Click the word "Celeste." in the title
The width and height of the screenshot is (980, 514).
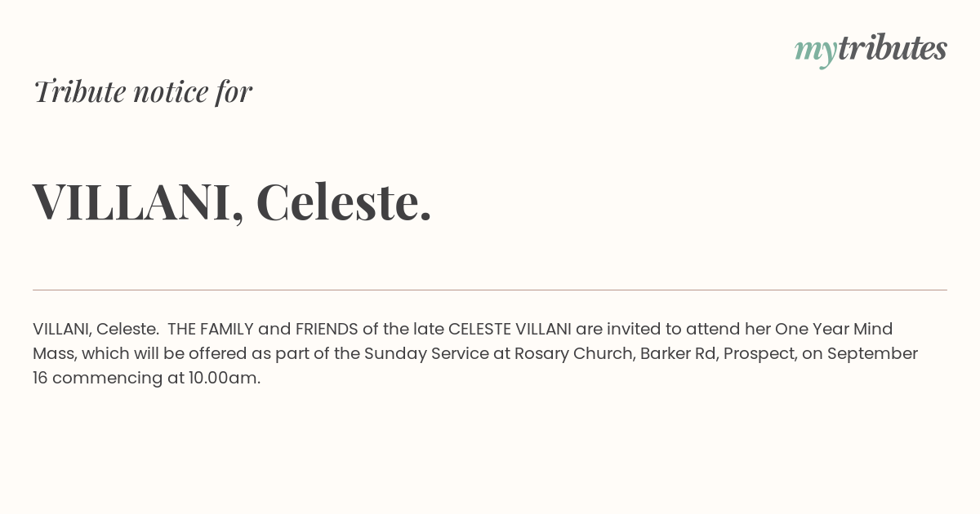(x=344, y=201)
